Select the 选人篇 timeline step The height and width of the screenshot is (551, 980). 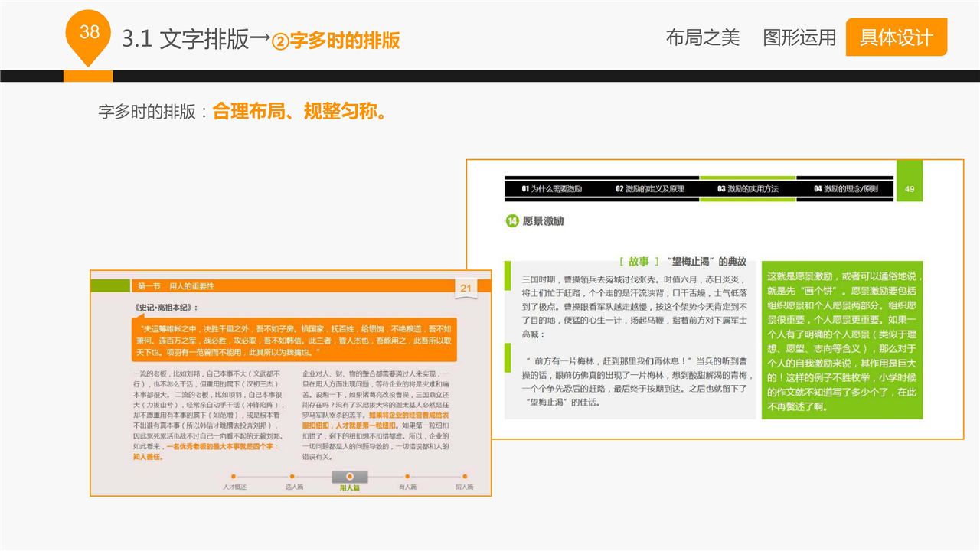click(x=294, y=476)
